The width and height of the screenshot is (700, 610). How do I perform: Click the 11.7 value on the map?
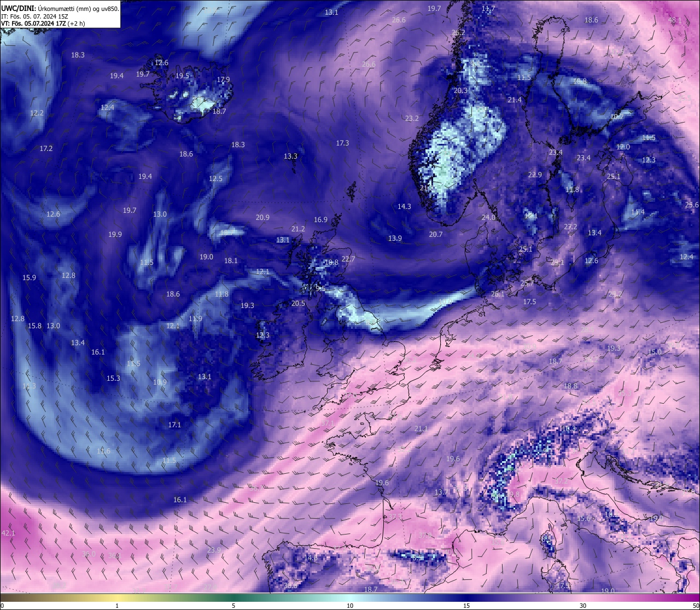tap(488, 9)
